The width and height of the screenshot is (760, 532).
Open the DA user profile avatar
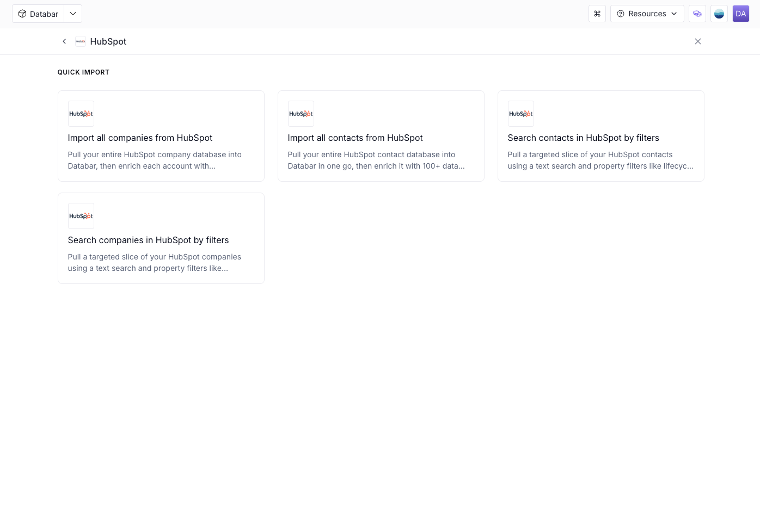(741, 14)
